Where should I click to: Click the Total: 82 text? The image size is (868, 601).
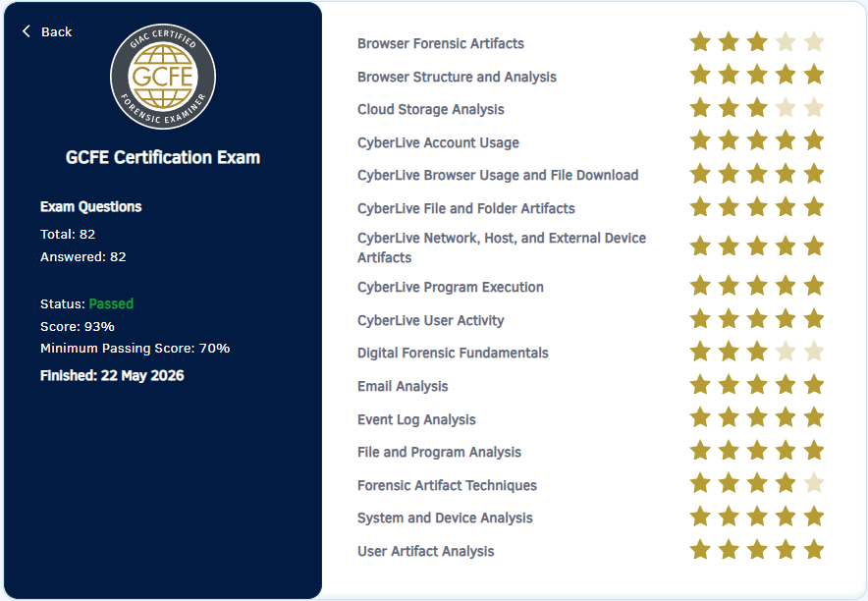[68, 234]
